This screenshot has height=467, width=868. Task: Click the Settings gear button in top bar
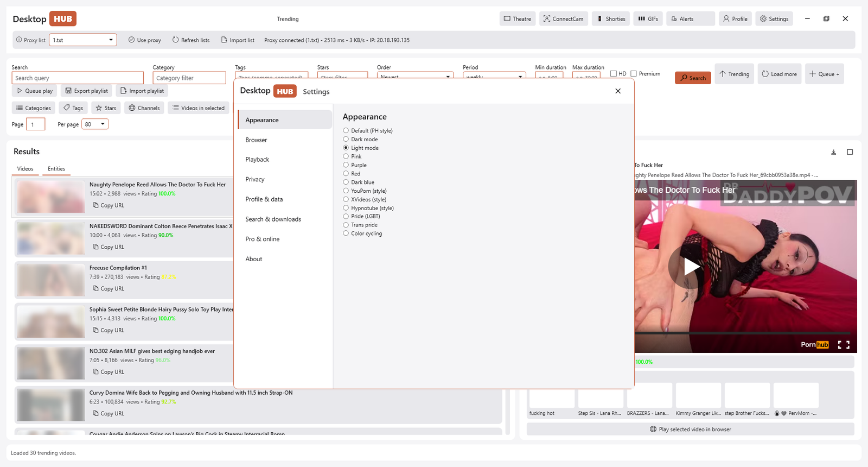tap(774, 18)
